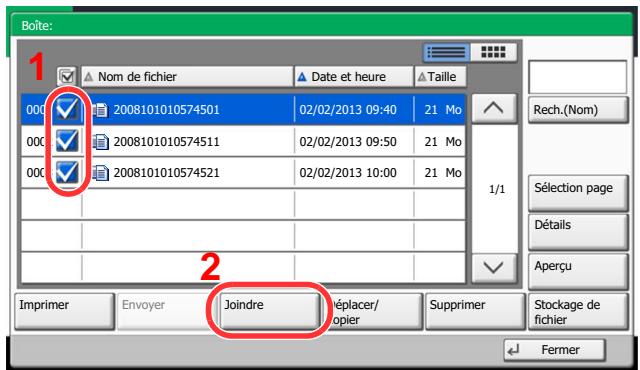Select file name 200810101574501
Image resolution: width=640 pixels, height=370 pixels.
(167, 110)
